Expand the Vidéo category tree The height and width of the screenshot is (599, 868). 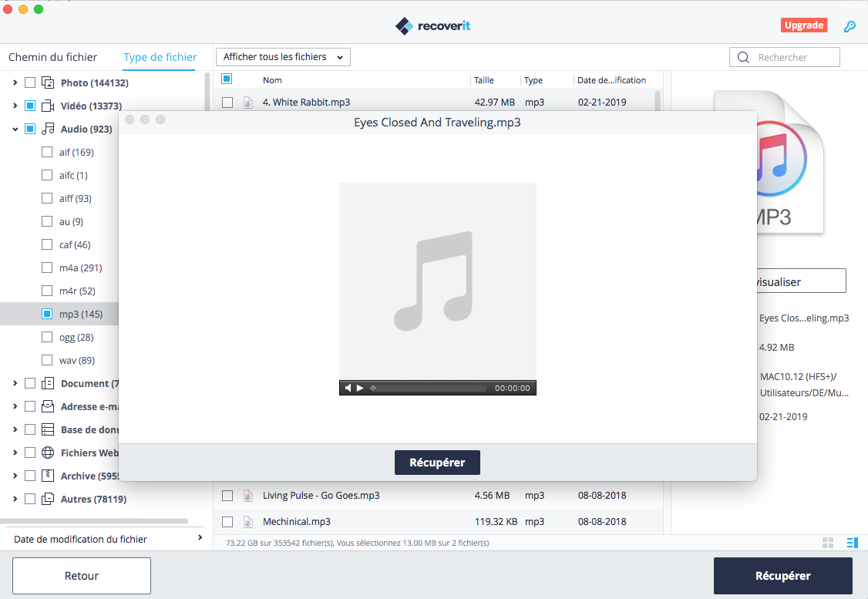(x=15, y=106)
